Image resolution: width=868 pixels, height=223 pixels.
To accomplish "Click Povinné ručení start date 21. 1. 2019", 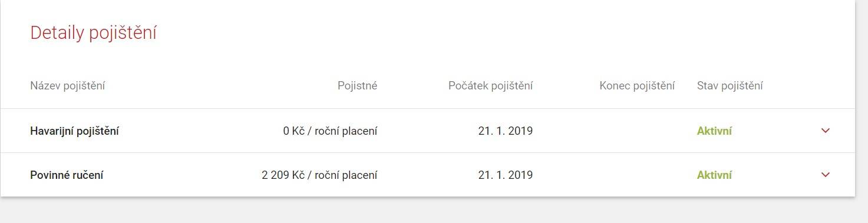I will tap(505, 175).
